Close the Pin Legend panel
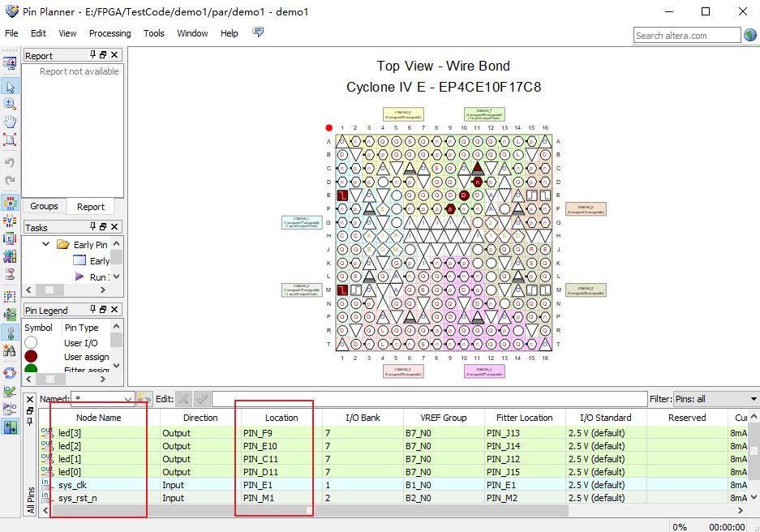 (114, 309)
